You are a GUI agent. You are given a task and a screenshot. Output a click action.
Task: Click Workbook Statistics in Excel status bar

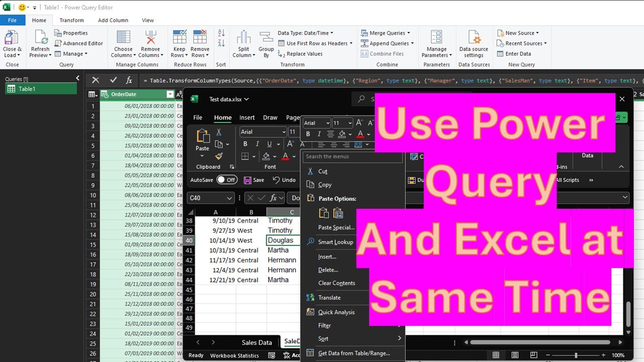point(234,355)
